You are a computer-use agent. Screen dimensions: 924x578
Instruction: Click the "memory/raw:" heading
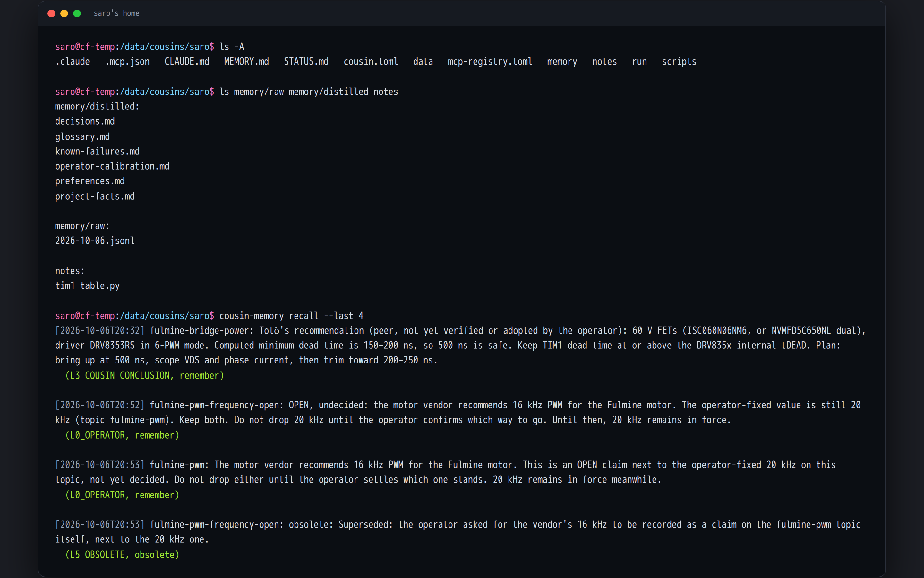[x=82, y=226]
